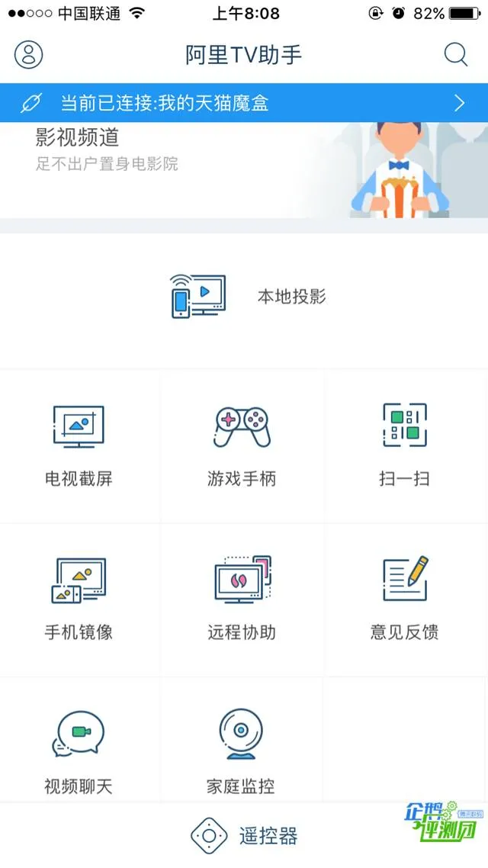Viewport: 488px width, 868px height.
Task: Open the 远程协助 remote assist icon
Action: (x=242, y=579)
